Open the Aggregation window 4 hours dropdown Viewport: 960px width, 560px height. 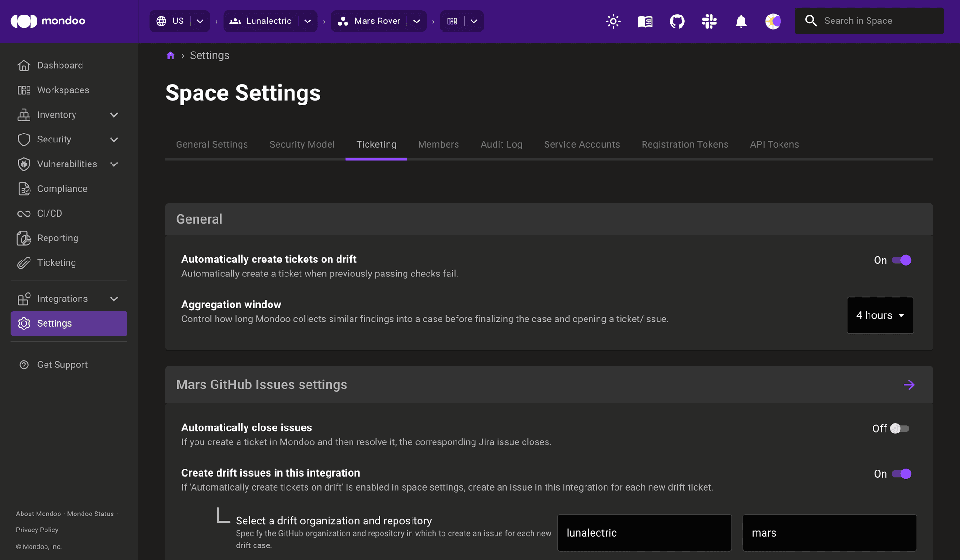point(880,315)
